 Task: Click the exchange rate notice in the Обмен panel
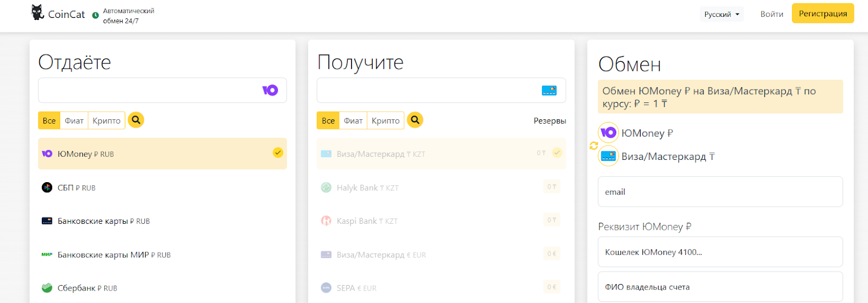pos(720,97)
